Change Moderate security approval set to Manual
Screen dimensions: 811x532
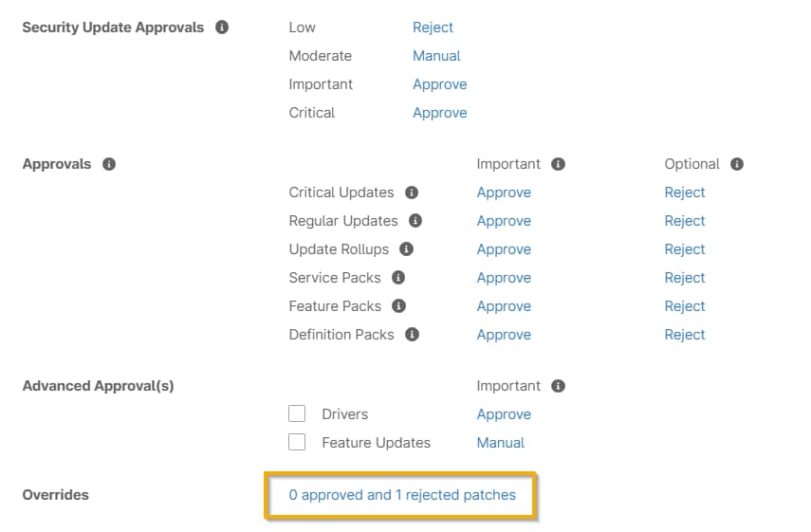pyautogui.click(x=436, y=56)
